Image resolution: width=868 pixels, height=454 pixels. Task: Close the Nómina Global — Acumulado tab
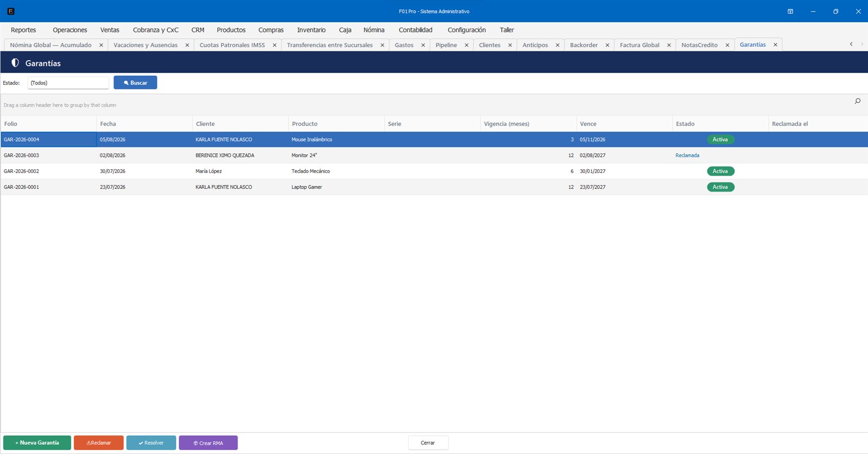click(101, 46)
